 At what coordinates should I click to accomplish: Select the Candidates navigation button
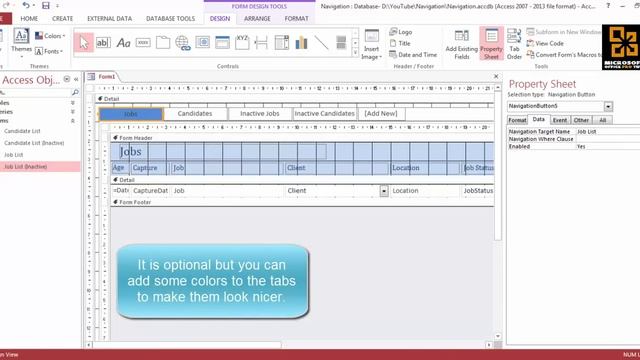(195, 113)
